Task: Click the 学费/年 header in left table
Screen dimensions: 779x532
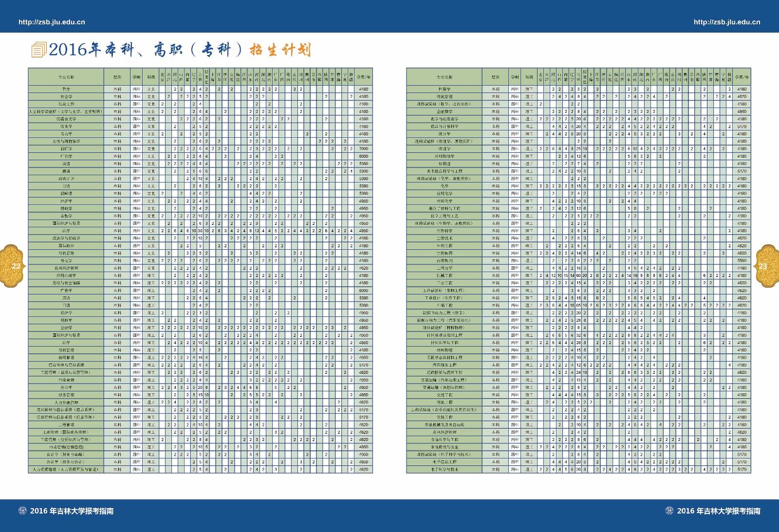Action: pyautogui.click(x=363, y=77)
